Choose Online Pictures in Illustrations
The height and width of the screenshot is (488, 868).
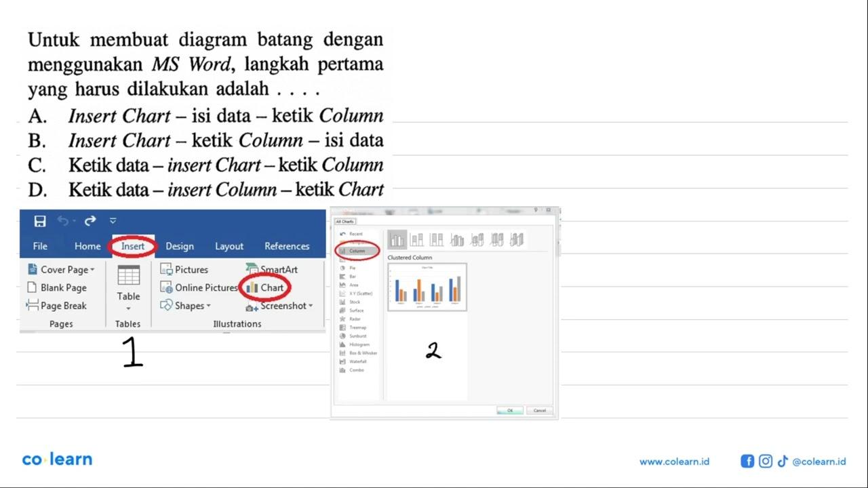(199, 287)
